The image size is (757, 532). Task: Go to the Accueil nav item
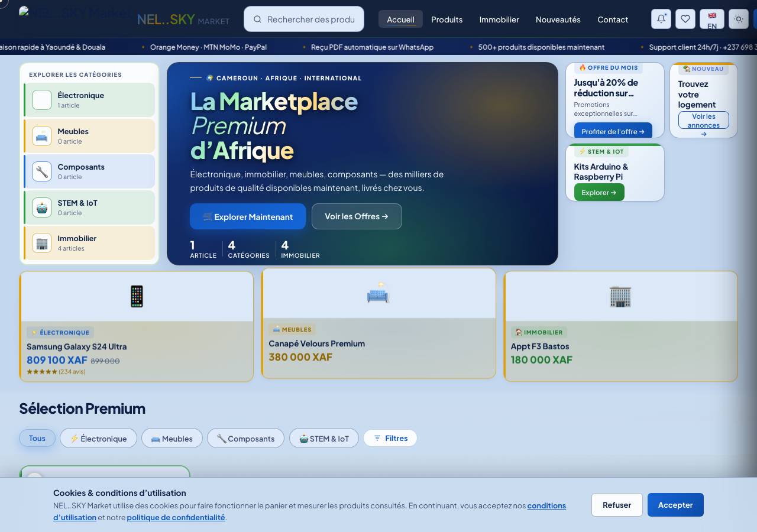[400, 20]
